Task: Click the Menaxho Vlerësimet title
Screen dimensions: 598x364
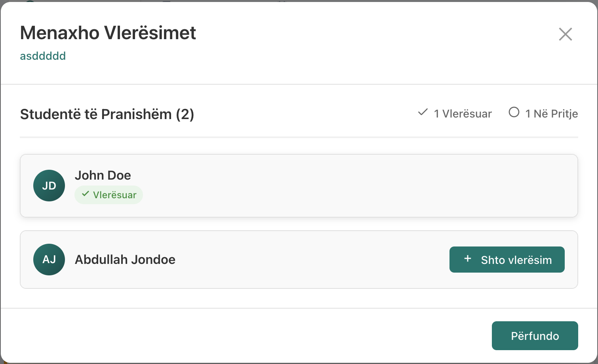Action: [x=108, y=33]
